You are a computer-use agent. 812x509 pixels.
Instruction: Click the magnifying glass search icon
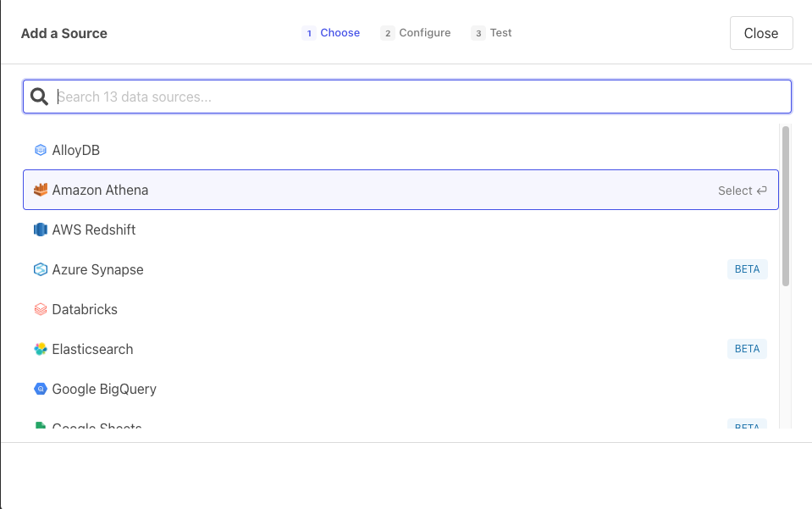pos(39,97)
